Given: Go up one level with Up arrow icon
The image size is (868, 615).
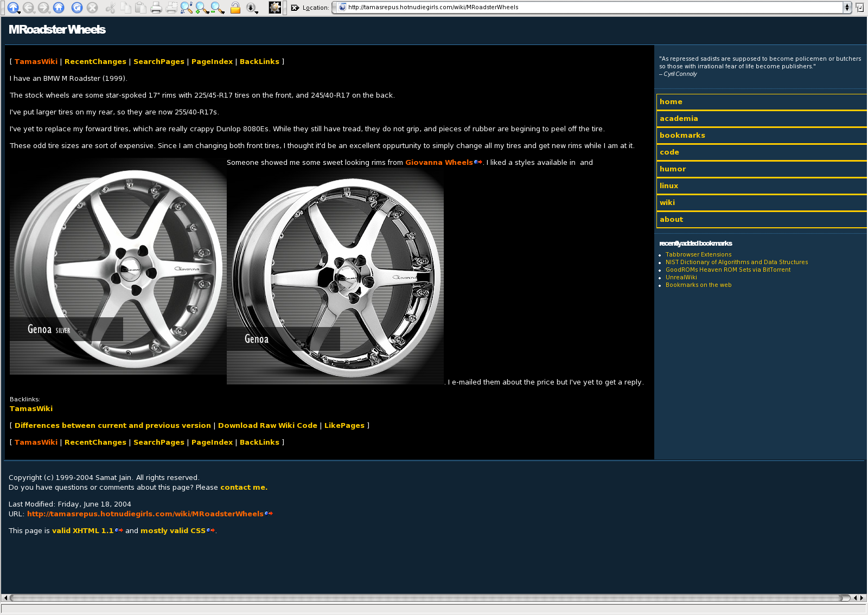Looking at the screenshot, I should pyautogui.click(x=13, y=8).
